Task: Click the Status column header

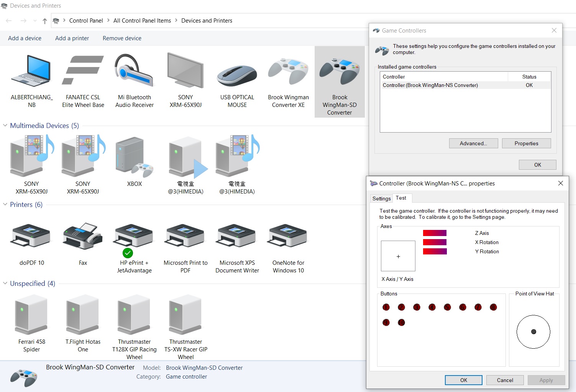Action: click(x=529, y=77)
